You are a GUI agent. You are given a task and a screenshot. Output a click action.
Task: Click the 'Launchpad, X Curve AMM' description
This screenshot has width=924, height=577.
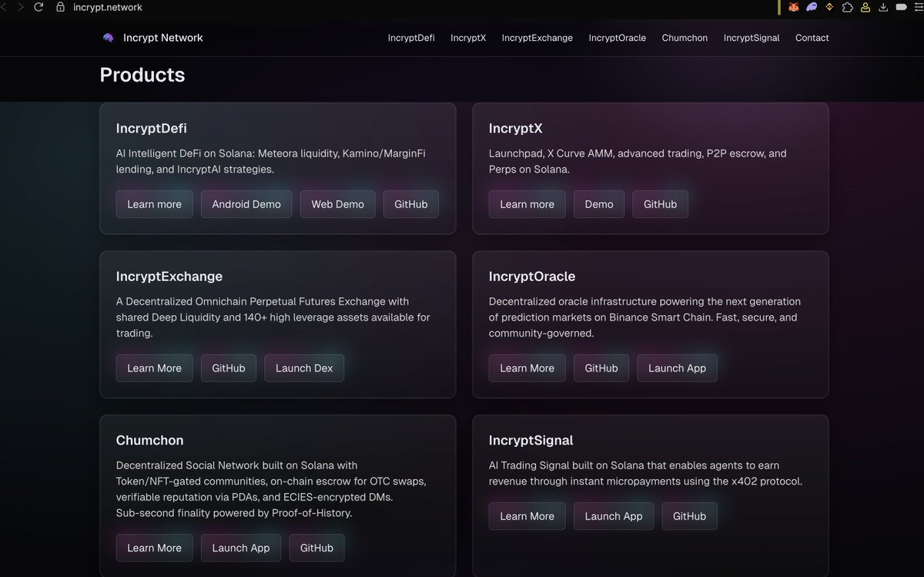(x=638, y=161)
